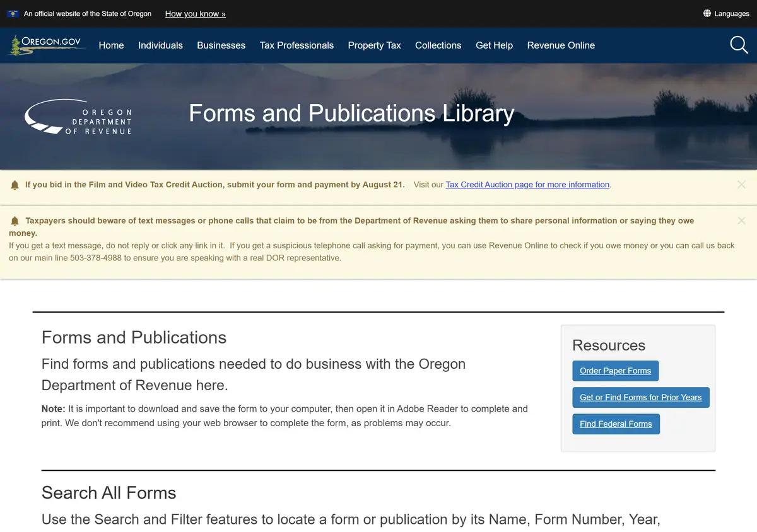Click the Oregon state flag icon
757x532 pixels.
13,13
